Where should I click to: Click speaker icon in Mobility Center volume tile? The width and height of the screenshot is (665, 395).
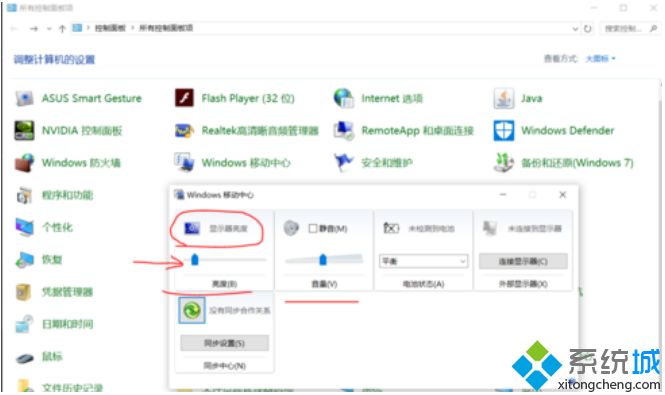tap(291, 228)
